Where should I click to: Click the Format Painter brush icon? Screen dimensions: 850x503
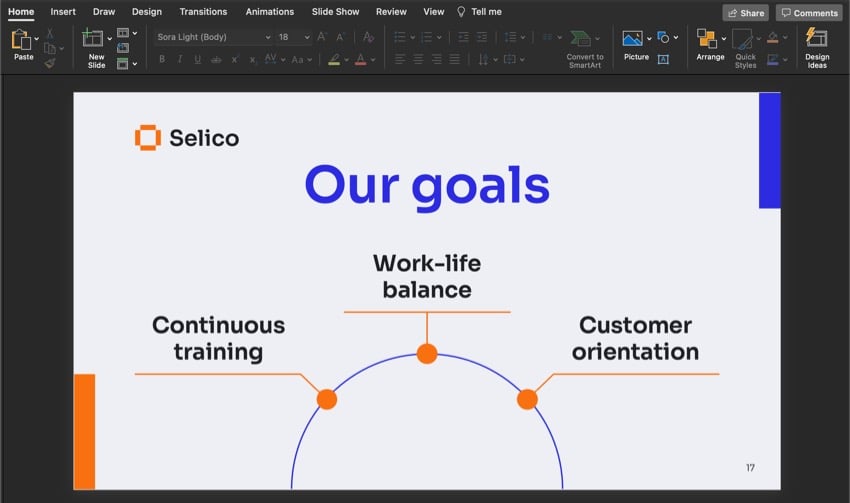tap(50, 63)
